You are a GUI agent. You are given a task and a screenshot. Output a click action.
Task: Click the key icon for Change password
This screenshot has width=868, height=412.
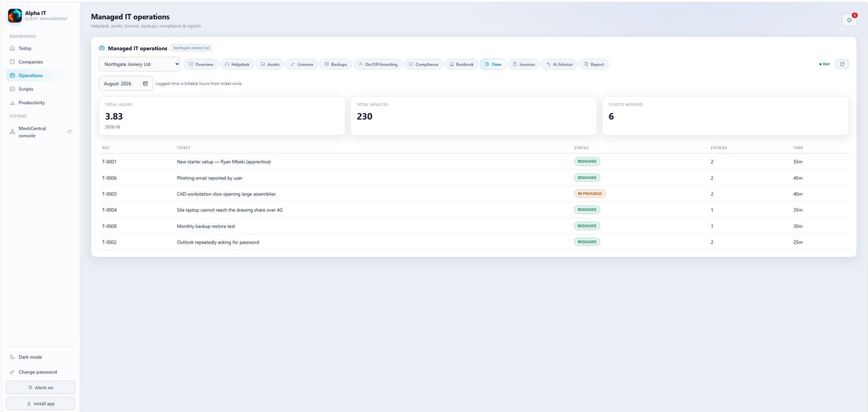click(x=13, y=372)
